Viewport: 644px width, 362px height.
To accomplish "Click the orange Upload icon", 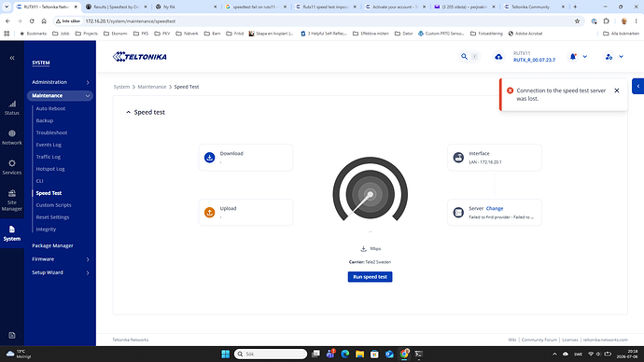I will (x=209, y=212).
